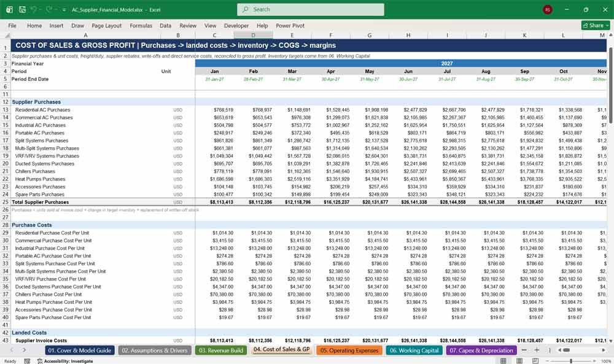Viewport: 614px width, 364px height.
Task: Add a new sheet with plus icon
Action: click(537, 350)
